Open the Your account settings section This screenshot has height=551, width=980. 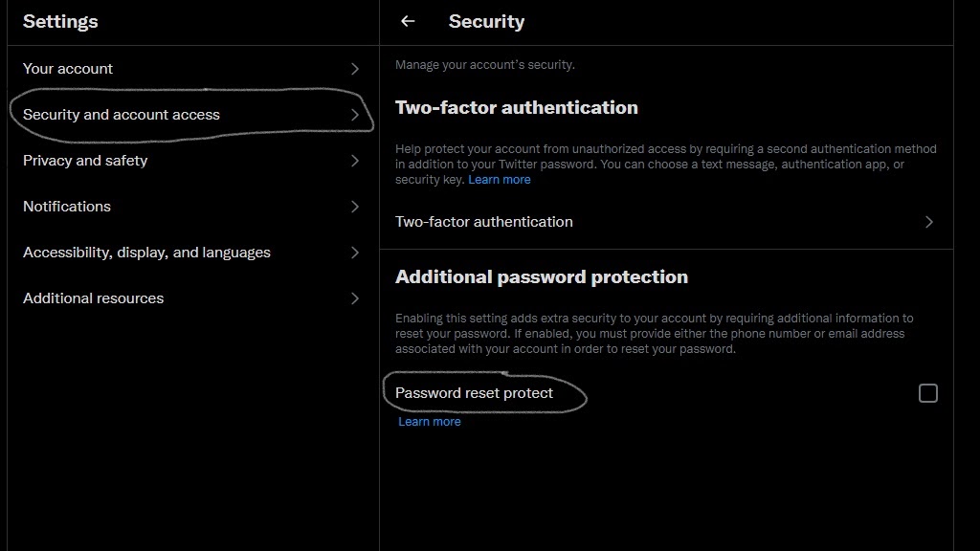[193, 69]
